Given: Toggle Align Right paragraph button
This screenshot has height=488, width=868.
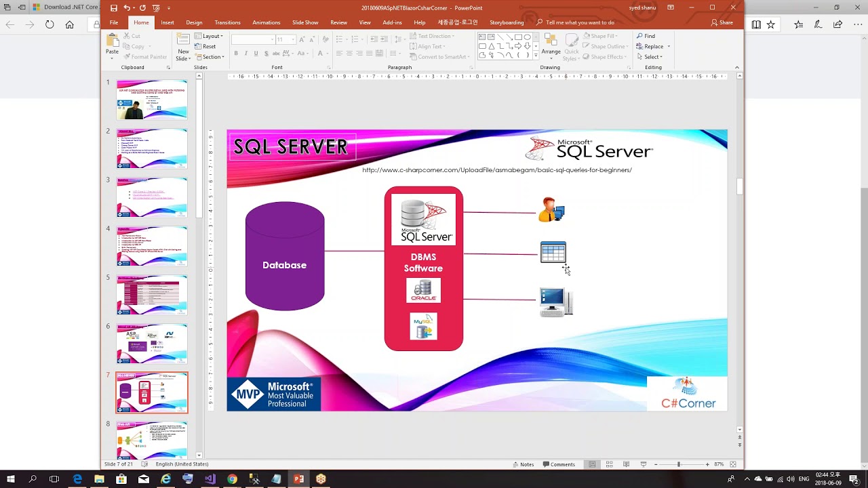Looking at the screenshot, I should [x=359, y=53].
